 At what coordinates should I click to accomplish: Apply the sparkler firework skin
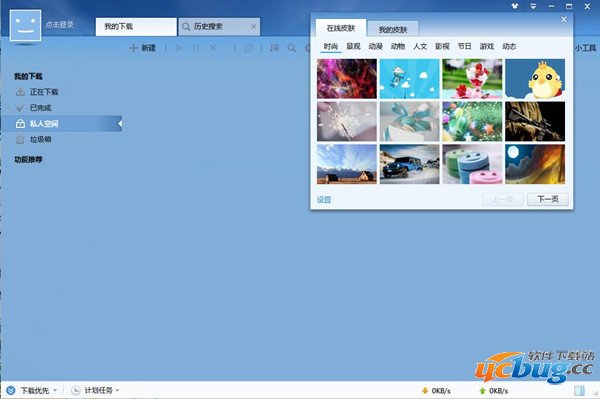[x=347, y=122]
